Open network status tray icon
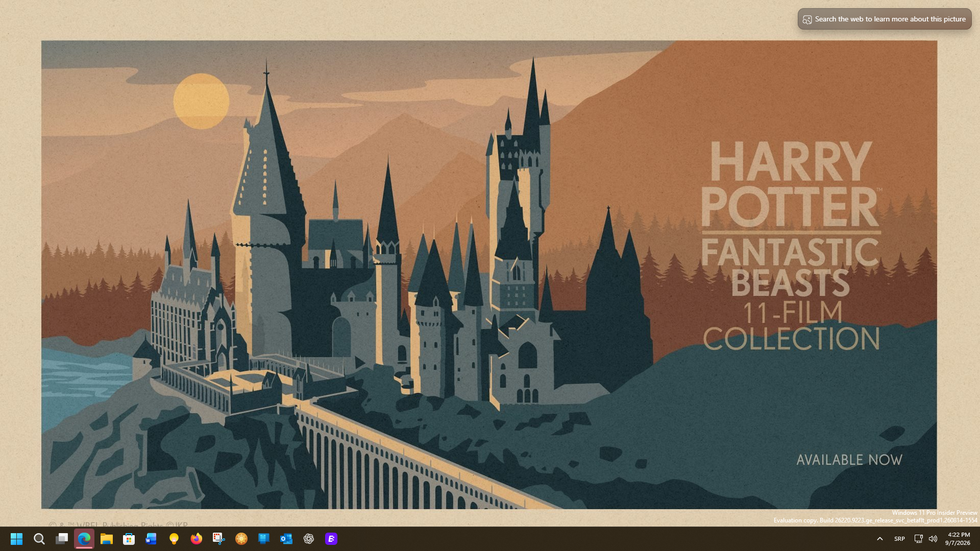Image resolution: width=980 pixels, height=551 pixels. (x=918, y=539)
